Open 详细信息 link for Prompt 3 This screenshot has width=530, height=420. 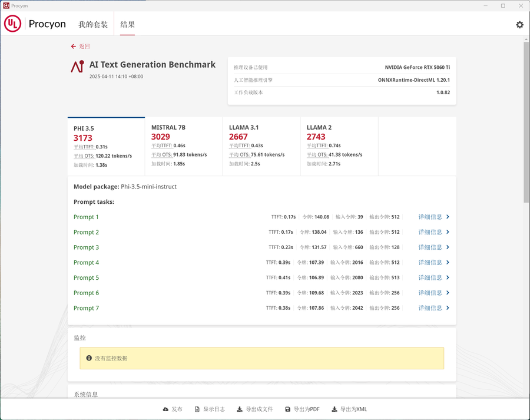(x=430, y=247)
